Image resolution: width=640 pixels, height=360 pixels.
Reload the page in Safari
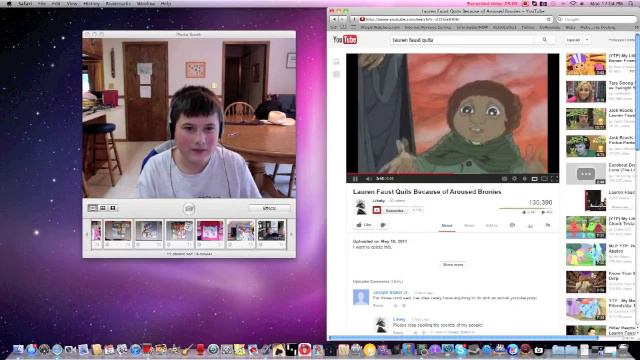[x=549, y=19]
